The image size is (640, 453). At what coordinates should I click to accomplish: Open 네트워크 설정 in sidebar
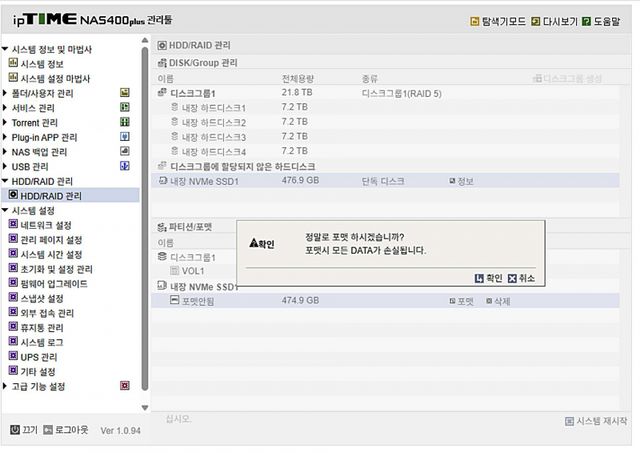click(46, 225)
